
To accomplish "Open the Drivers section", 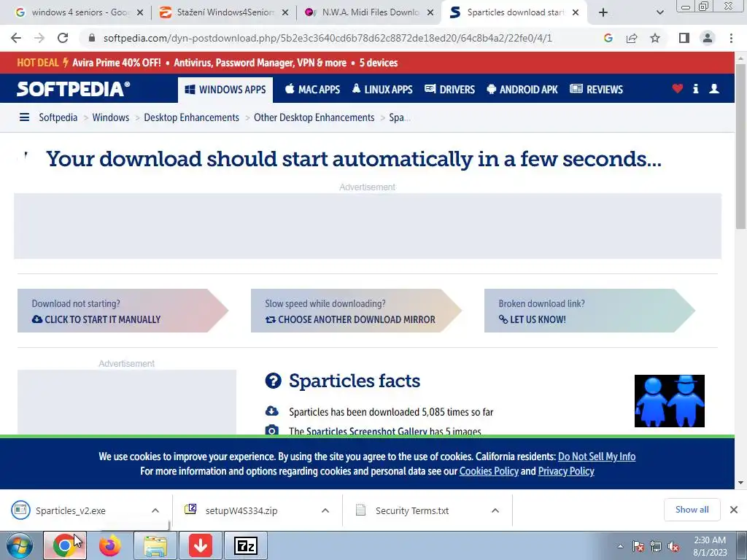I will coord(449,90).
